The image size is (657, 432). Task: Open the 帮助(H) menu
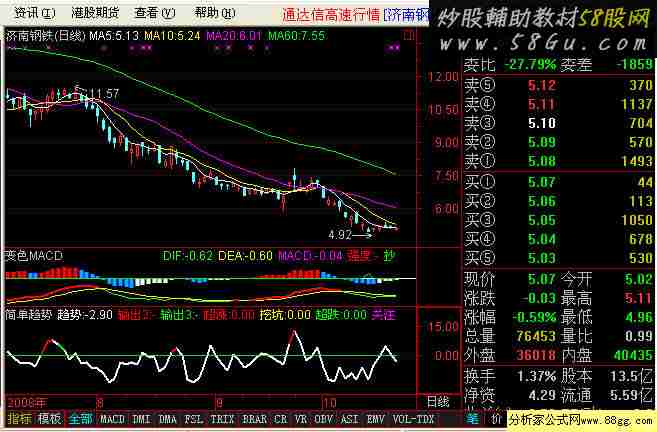(215, 13)
